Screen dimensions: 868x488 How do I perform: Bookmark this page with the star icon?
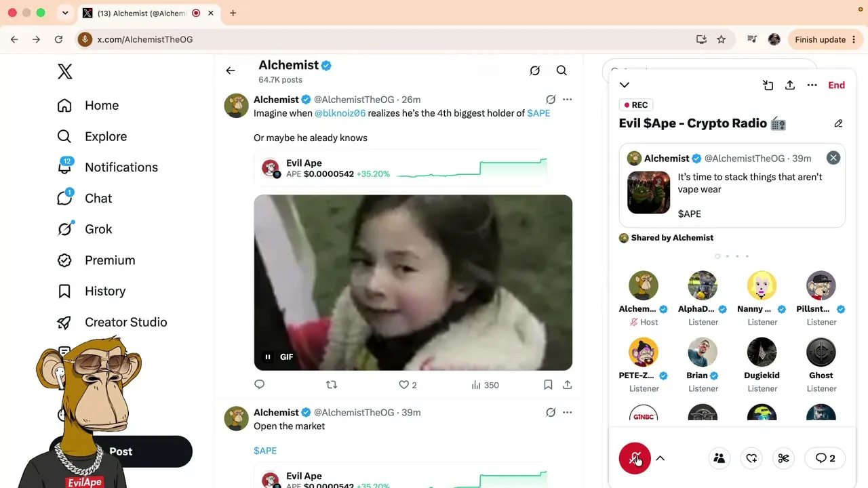(x=722, y=39)
